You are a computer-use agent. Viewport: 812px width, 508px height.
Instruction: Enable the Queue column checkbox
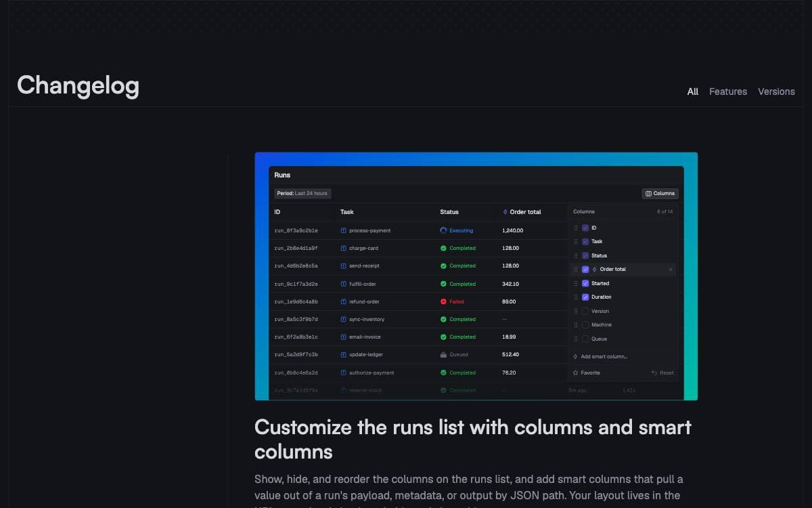pyautogui.click(x=585, y=339)
